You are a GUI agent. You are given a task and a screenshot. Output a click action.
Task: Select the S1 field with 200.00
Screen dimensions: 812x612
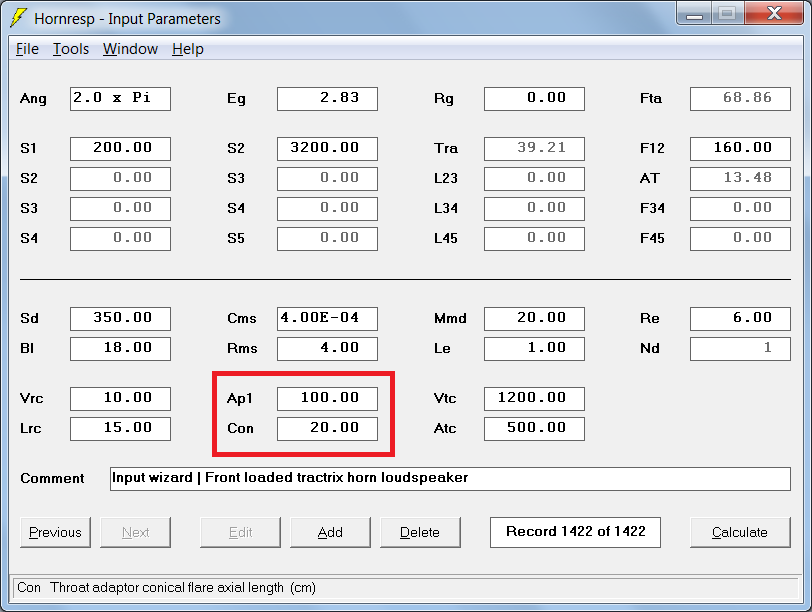tap(120, 149)
